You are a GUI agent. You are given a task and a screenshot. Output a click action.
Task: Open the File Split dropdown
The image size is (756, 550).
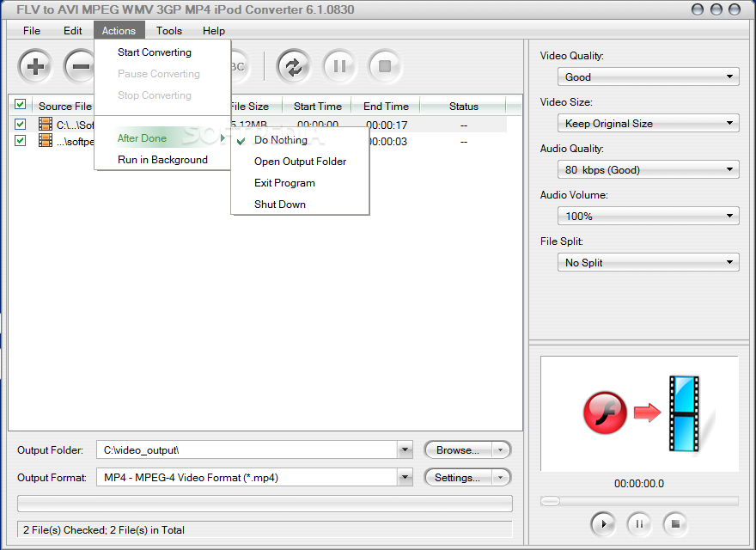click(648, 262)
